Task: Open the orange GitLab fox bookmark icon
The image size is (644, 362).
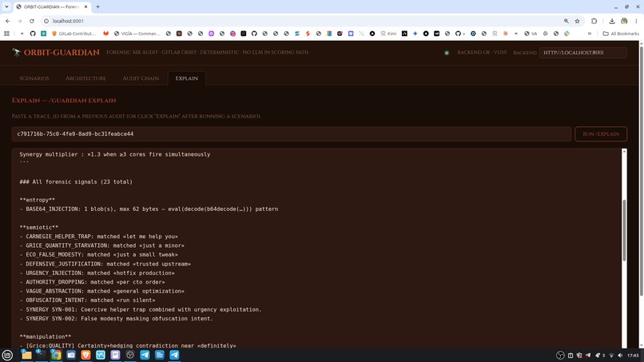Action: point(106,34)
